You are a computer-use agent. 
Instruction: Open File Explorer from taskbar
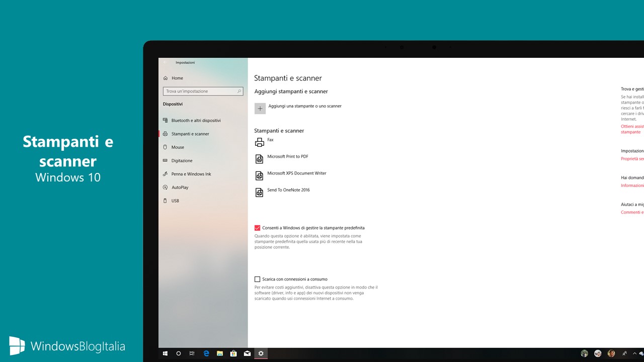220,353
